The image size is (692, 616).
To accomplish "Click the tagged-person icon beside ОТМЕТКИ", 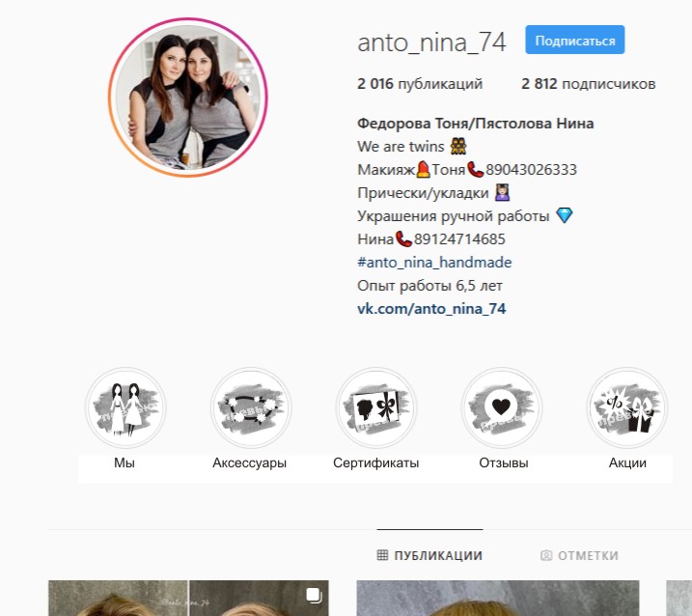I will (546, 555).
